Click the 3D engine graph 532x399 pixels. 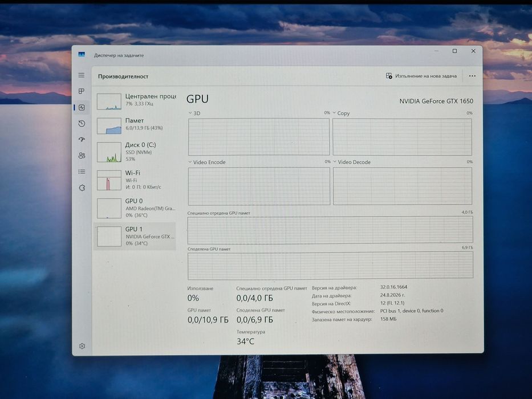click(259, 137)
